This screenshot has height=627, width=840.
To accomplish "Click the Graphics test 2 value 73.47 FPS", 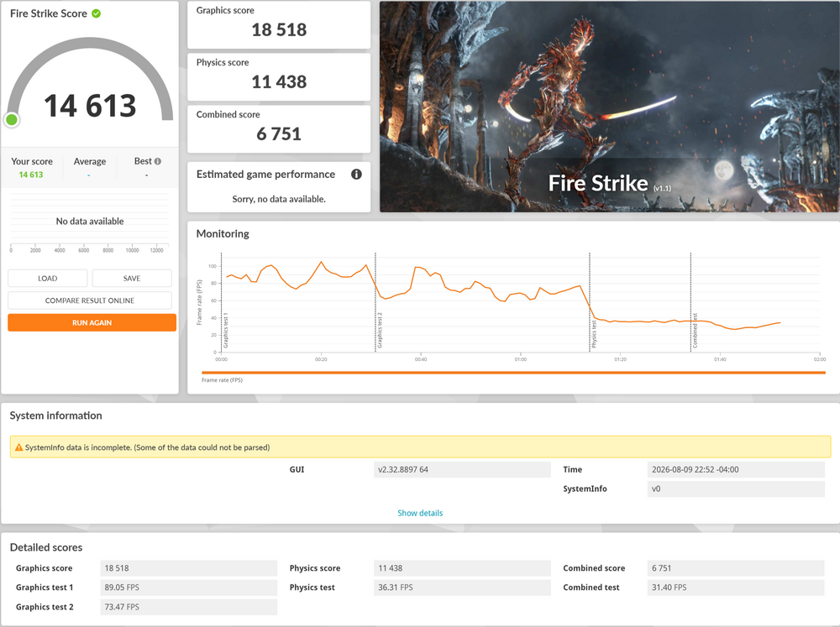I will point(188,607).
